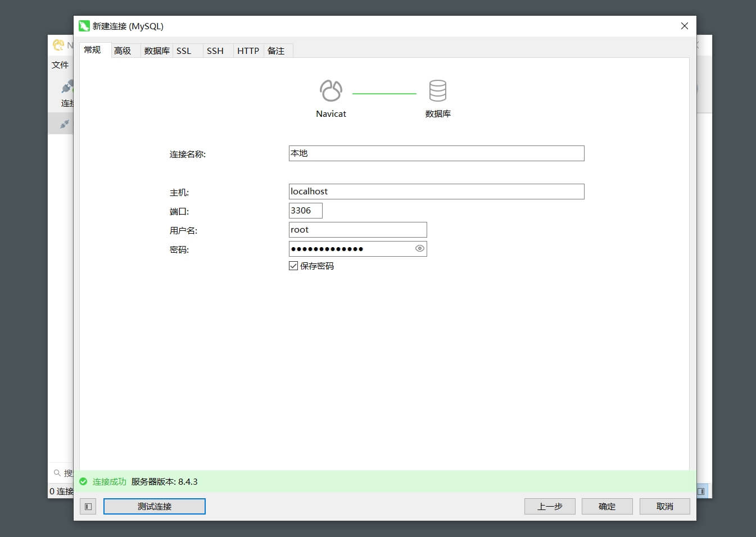Click the 数据库 cylinder icon

pyautogui.click(x=438, y=90)
